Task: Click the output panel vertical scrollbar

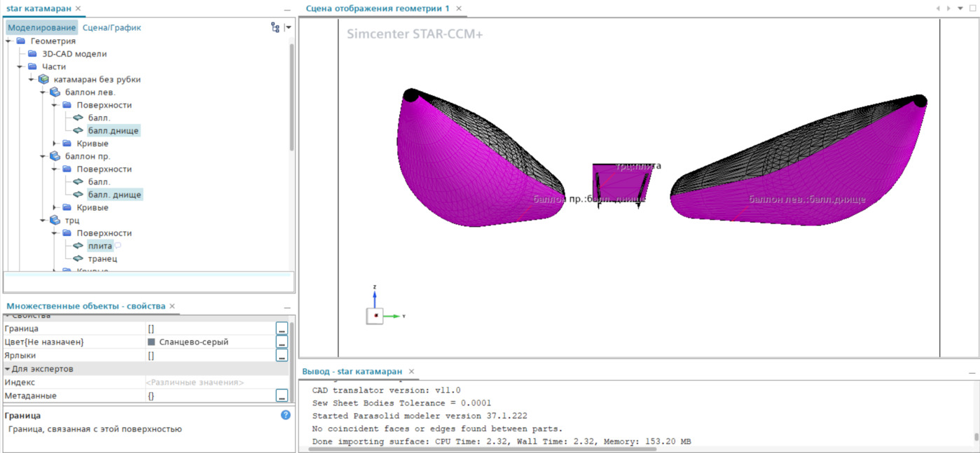Action: (x=976, y=437)
